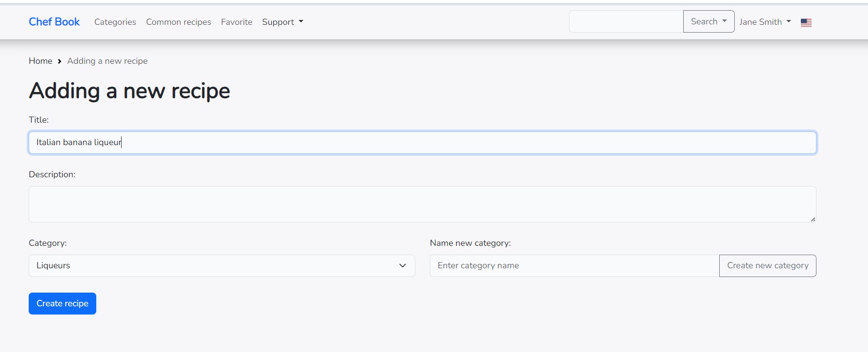868x352 pixels.
Task: Click the Create new category button
Action: click(x=767, y=266)
